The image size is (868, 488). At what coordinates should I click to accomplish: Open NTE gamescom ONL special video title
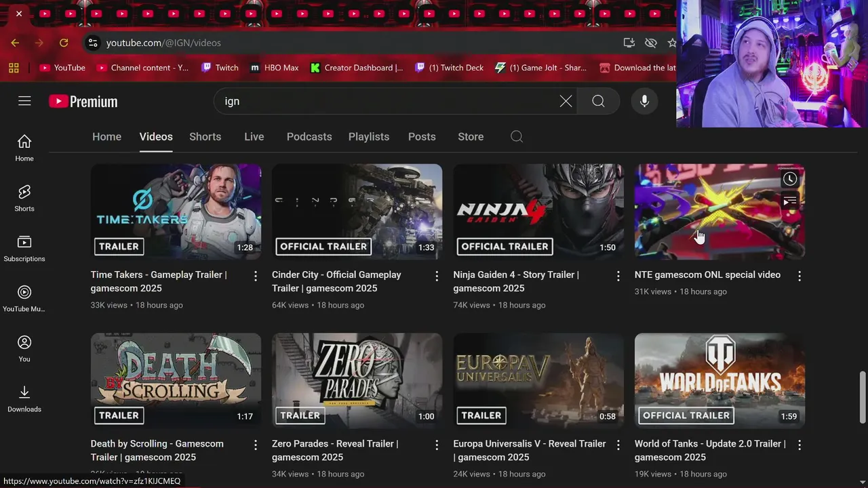(x=707, y=274)
